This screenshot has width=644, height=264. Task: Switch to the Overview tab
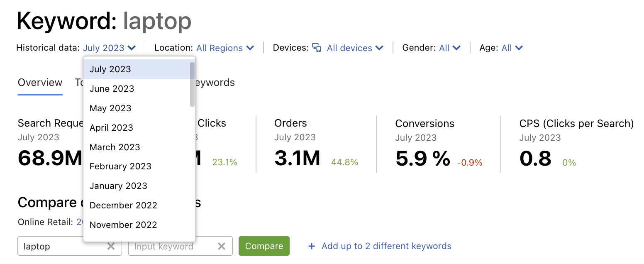pyautogui.click(x=40, y=83)
